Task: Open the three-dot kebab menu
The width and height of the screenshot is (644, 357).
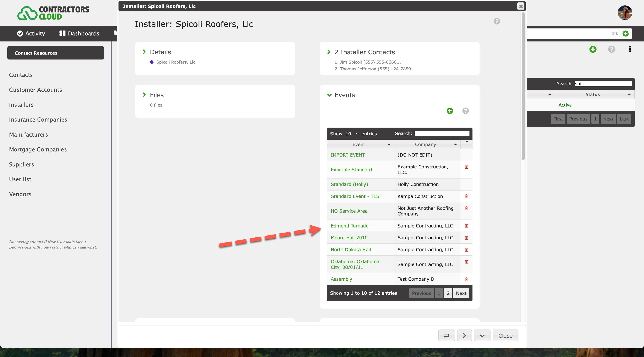Action: [630, 49]
